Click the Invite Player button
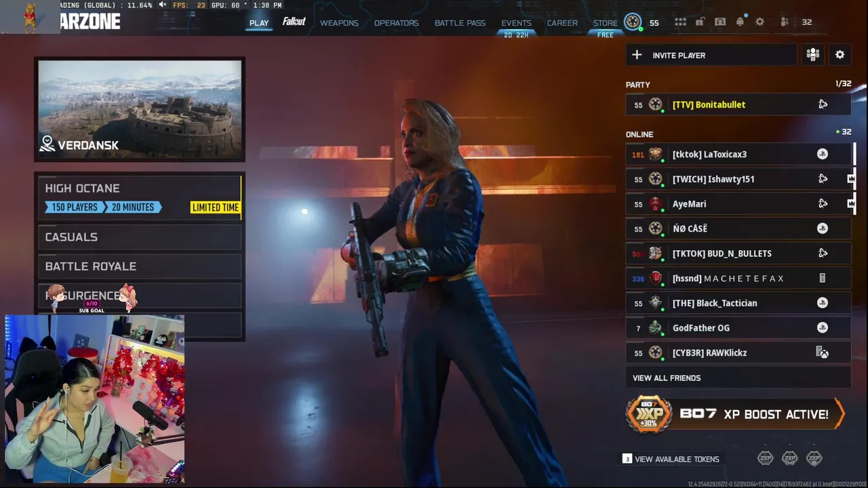868x488 pixels. 711,55
